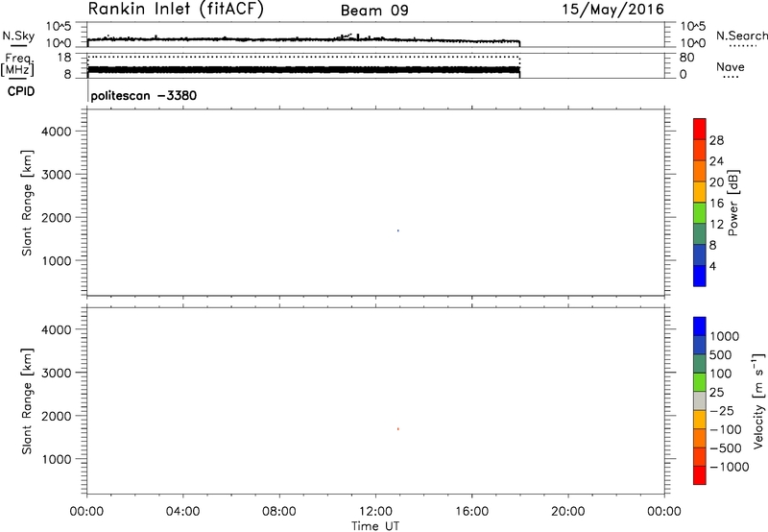
Task: Click the '20:00' time tick label
Action: [567, 512]
